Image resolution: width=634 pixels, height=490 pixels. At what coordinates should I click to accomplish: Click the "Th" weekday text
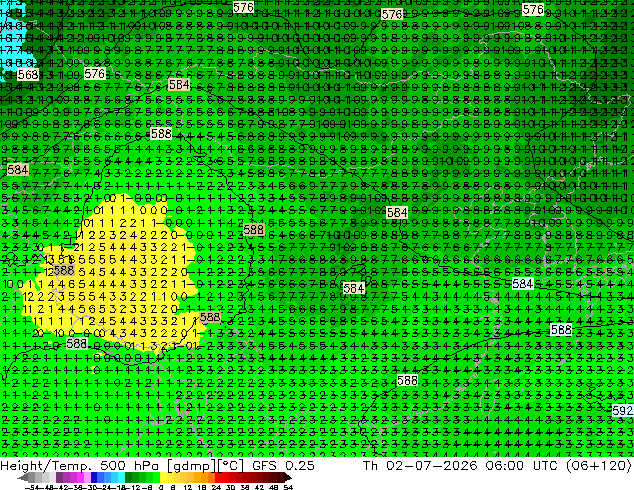[370, 466]
